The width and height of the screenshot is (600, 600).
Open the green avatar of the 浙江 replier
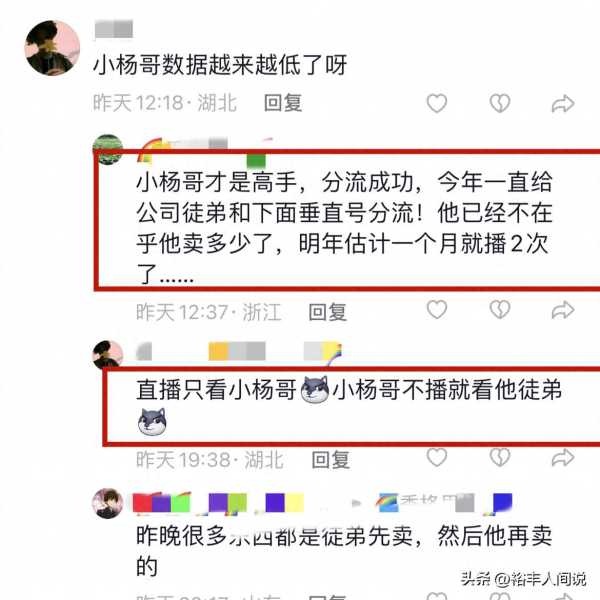tap(108, 149)
